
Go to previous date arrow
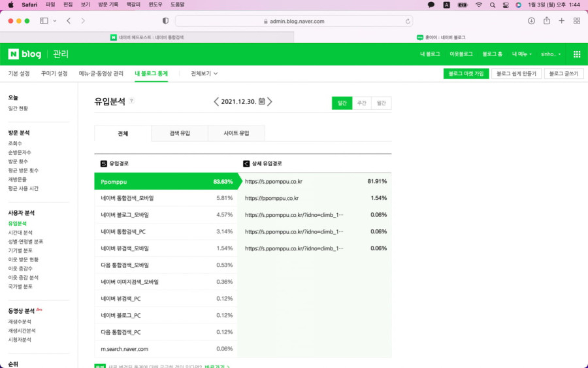[216, 102]
